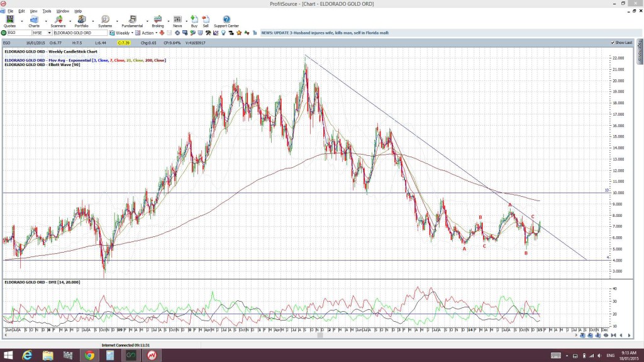
Task: Click the hammer tools icon
Action: [208, 33]
